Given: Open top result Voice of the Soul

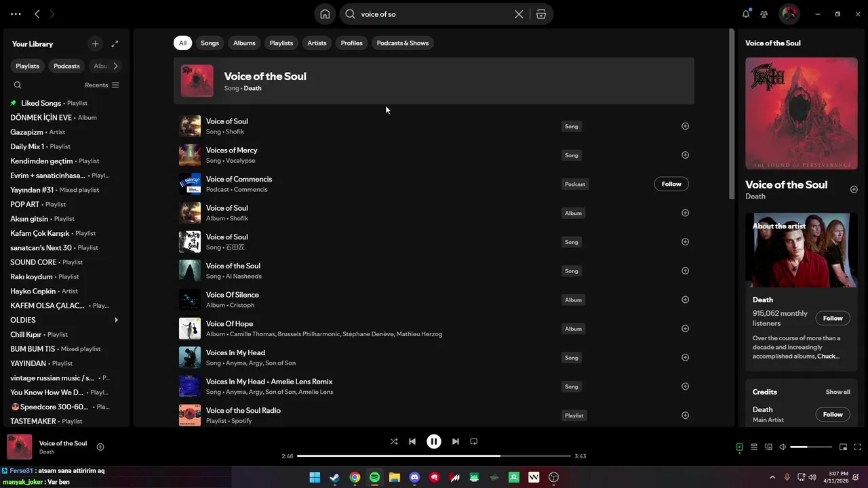Looking at the screenshot, I should 434,81.
